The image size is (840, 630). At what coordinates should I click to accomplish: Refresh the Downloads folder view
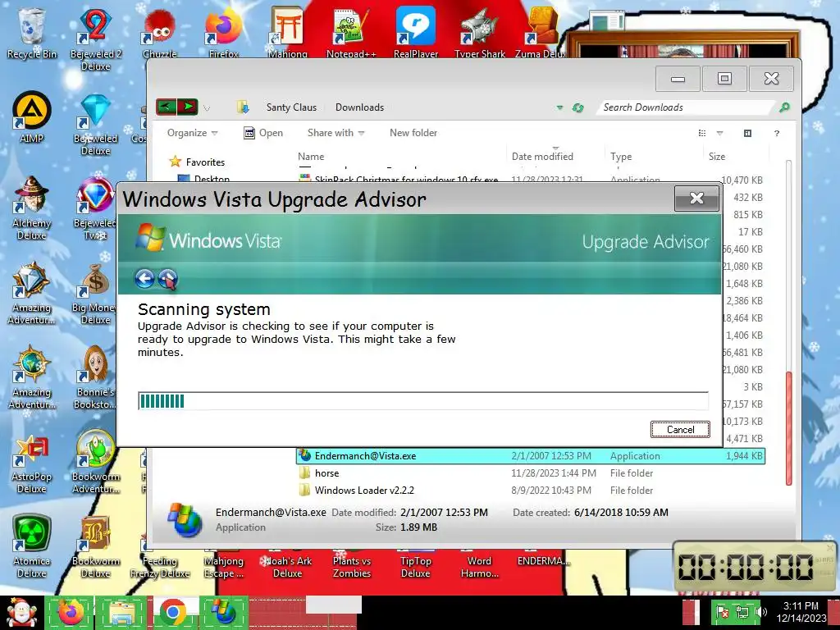577,107
